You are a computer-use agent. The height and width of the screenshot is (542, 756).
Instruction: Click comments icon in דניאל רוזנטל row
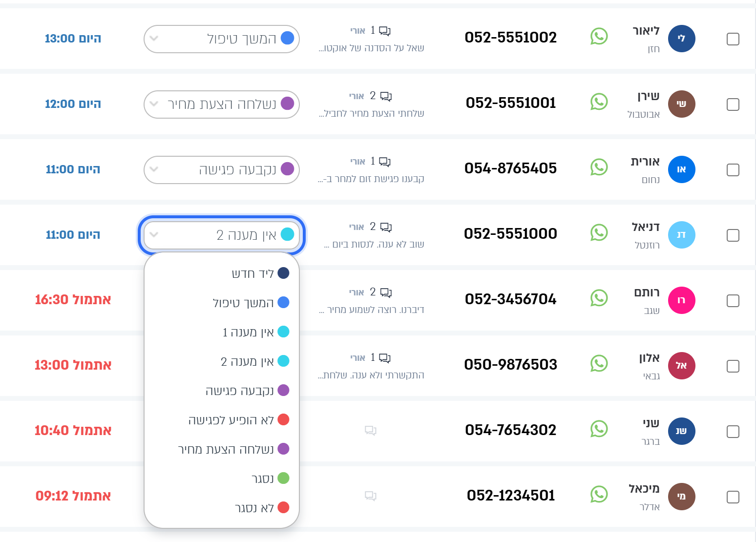386,227
